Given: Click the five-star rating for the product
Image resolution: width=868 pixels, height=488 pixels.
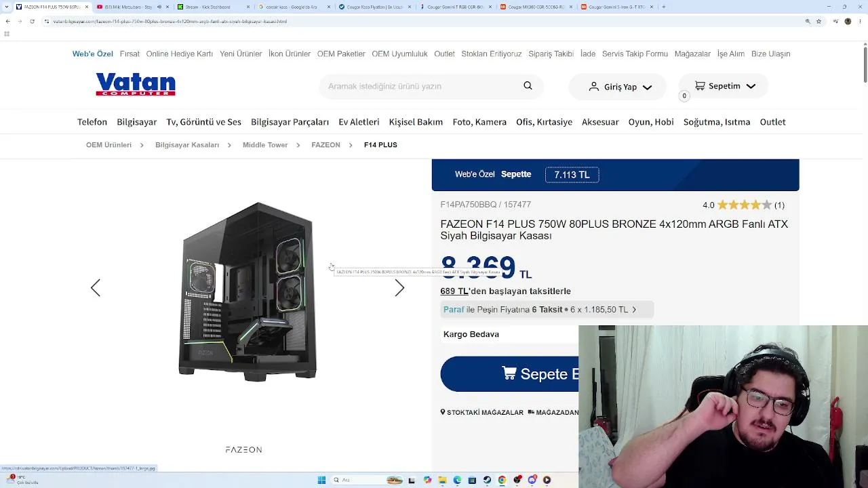Looking at the screenshot, I should coord(745,205).
